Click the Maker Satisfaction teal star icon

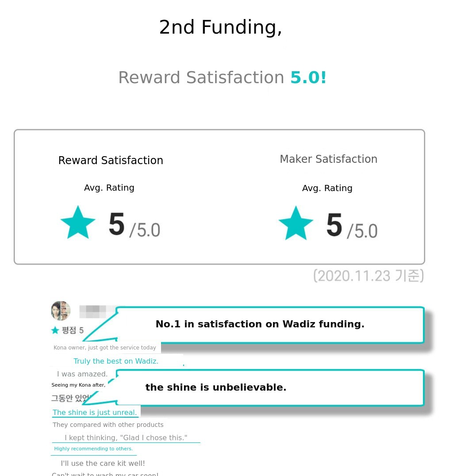(x=296, y=223)
